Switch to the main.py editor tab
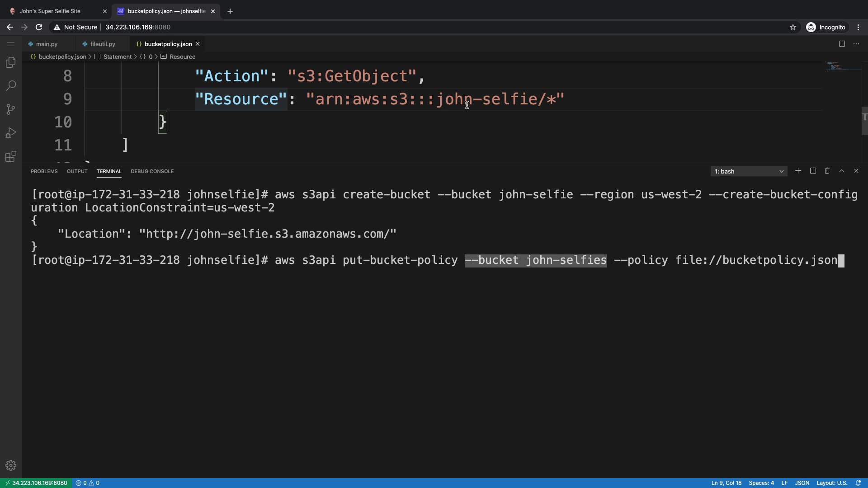This screenshot has height=488, width=868. tap(47, 44)
